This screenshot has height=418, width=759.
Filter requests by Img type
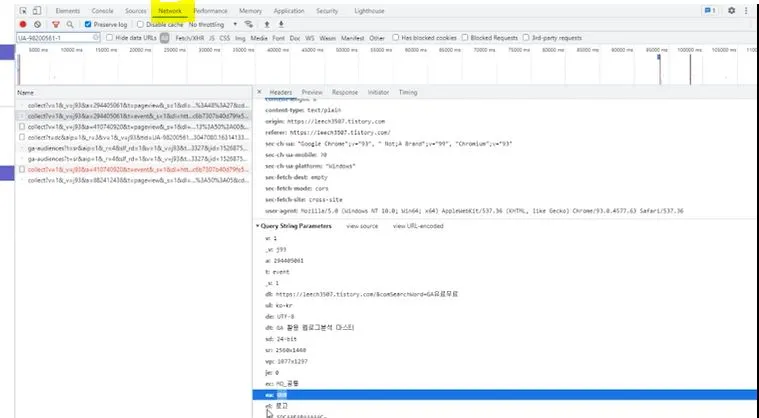click(x=240, y=38)
